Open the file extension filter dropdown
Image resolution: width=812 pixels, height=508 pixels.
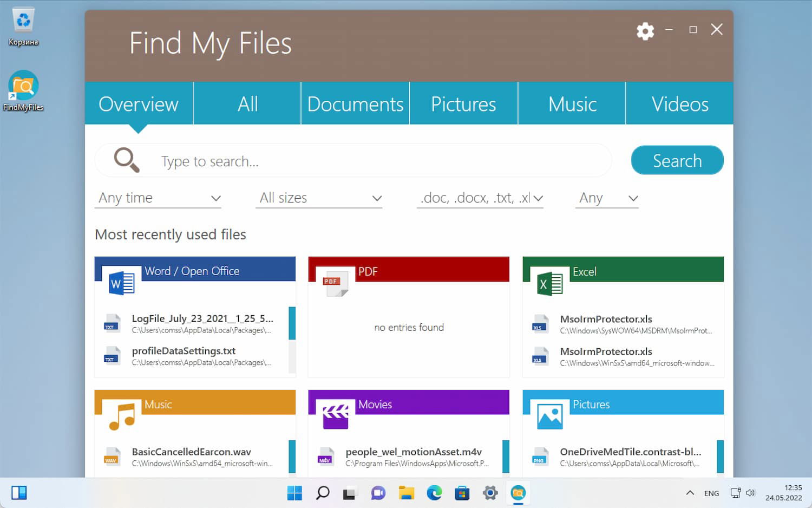click(480, 198)
